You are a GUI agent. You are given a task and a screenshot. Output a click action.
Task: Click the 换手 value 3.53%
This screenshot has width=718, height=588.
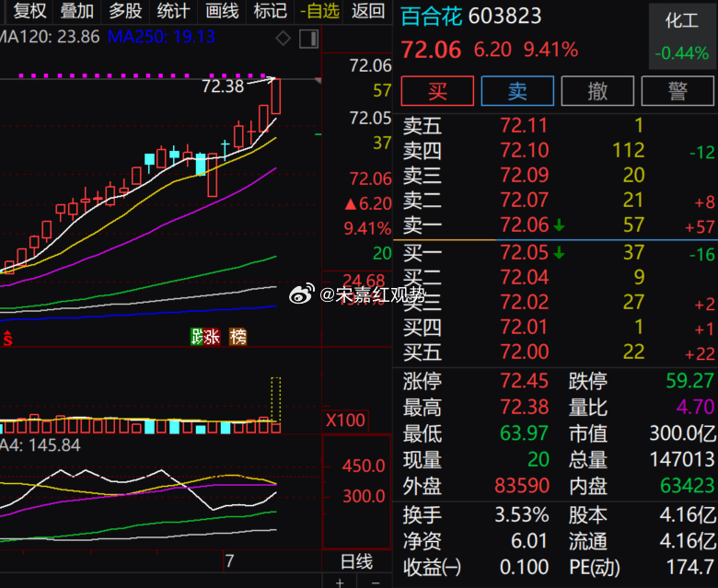pyautogui.click(x=522, y=514)
